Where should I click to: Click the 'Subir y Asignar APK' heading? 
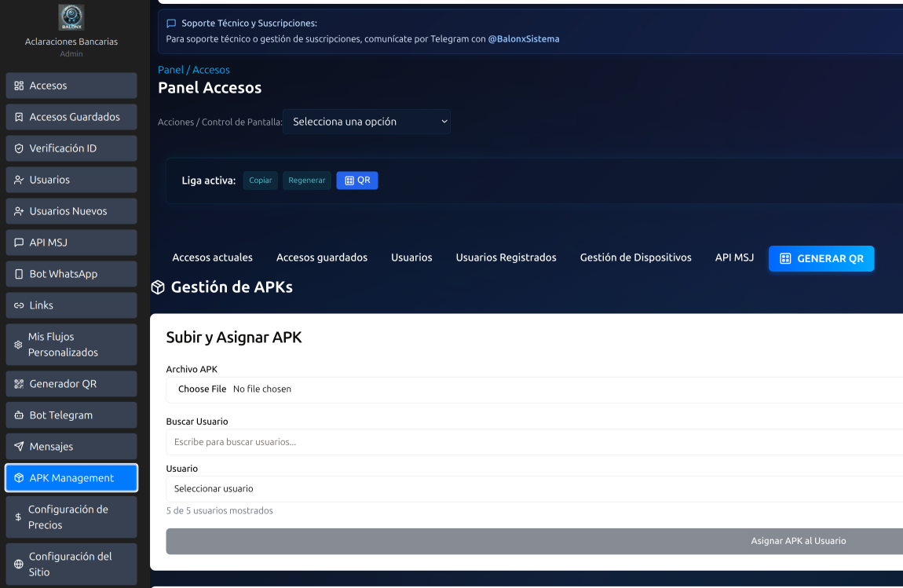(x=234, y=338)
